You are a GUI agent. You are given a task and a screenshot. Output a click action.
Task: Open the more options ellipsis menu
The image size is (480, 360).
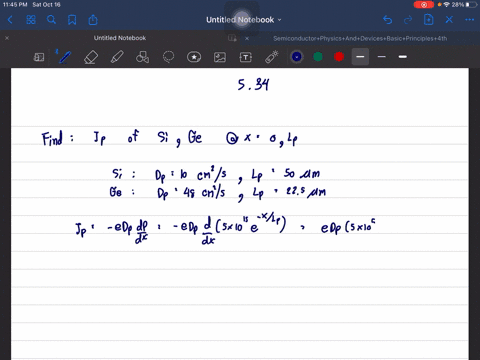(469, 20)
